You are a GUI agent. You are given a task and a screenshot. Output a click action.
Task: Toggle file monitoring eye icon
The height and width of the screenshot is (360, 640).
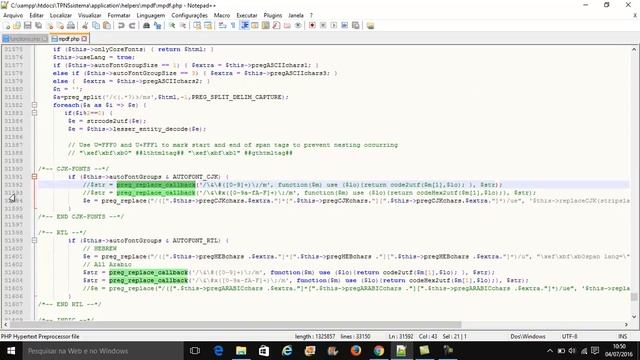(298, 26)
